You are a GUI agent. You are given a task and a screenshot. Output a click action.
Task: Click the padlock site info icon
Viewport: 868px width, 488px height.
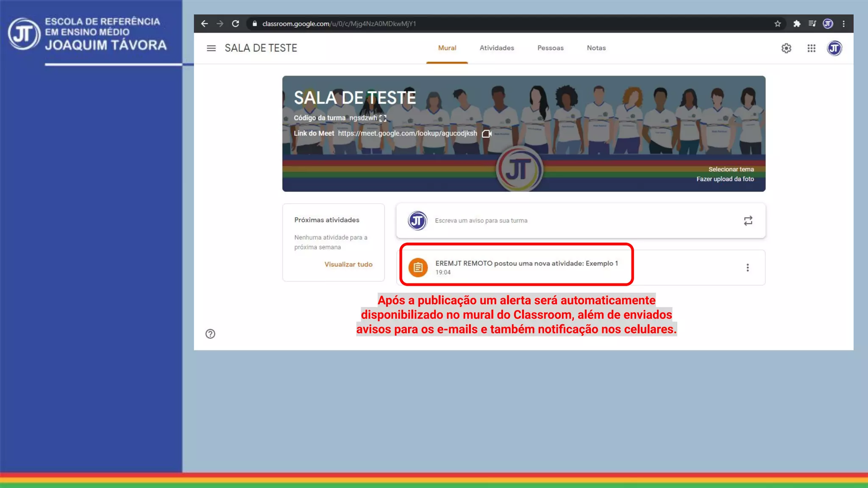click(x=255, y=24)
